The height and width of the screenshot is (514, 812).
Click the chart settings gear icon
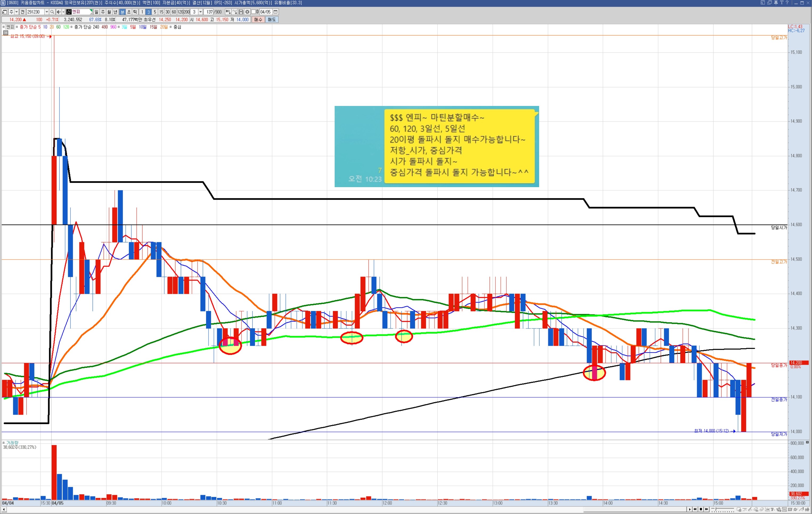tap(247, 12)
